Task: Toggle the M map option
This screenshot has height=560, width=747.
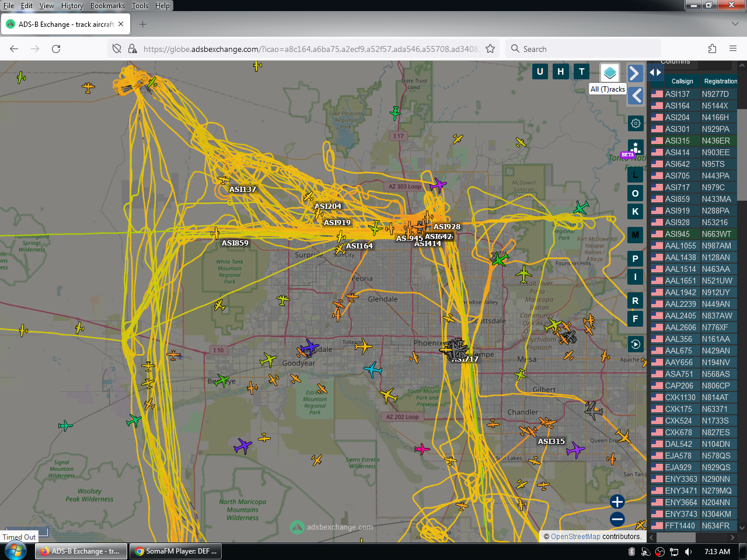Action: pyautogui.click(x=636, y=235)
